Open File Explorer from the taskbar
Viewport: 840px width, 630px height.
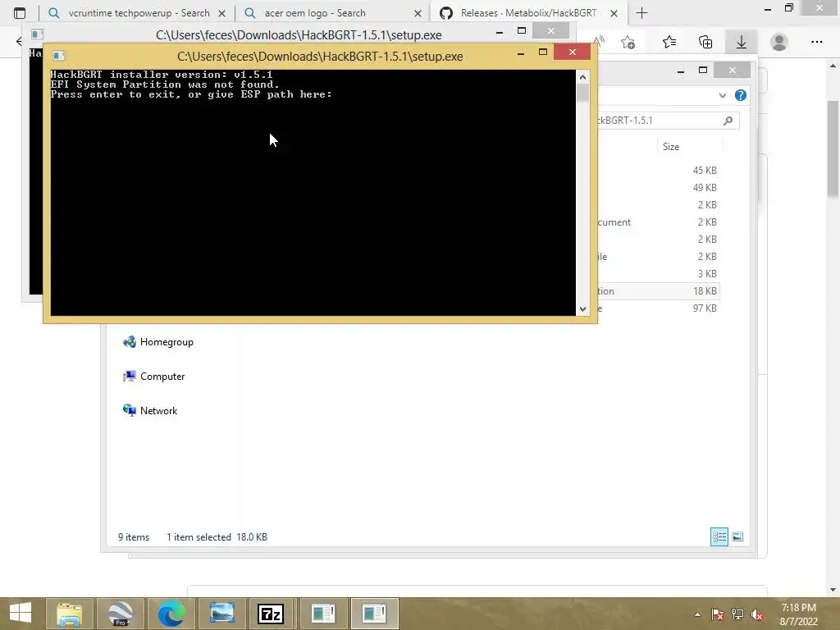[70, 614]
